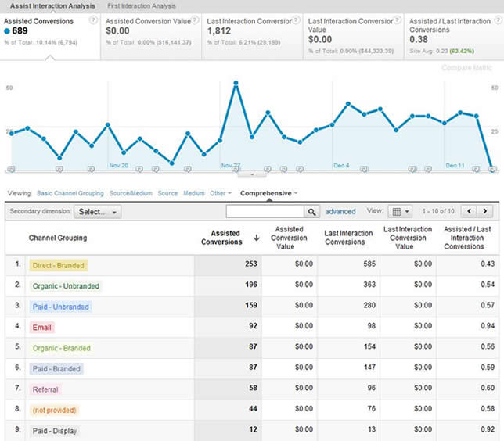Sort by Assisted Conversions column header
The width and height of the screenshot is (504, 441).
tap(221, 238)
